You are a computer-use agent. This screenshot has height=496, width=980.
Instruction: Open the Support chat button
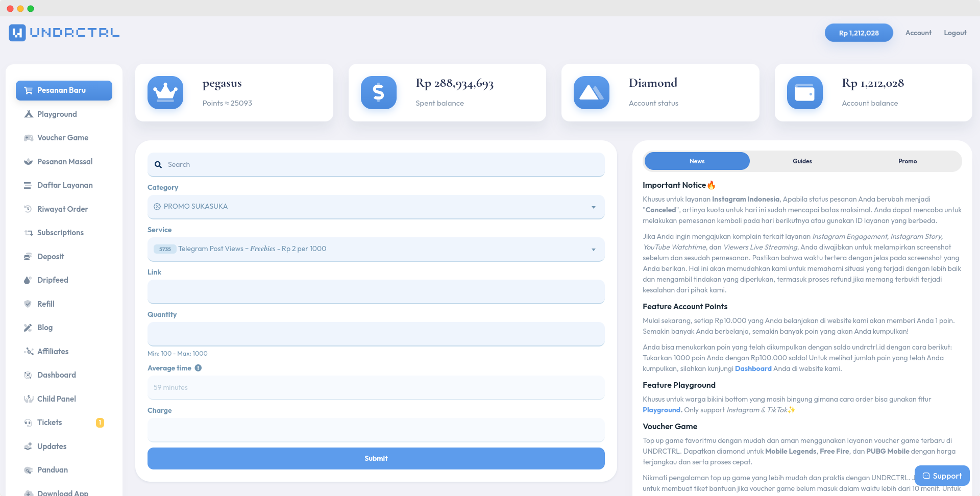[942, 475]
